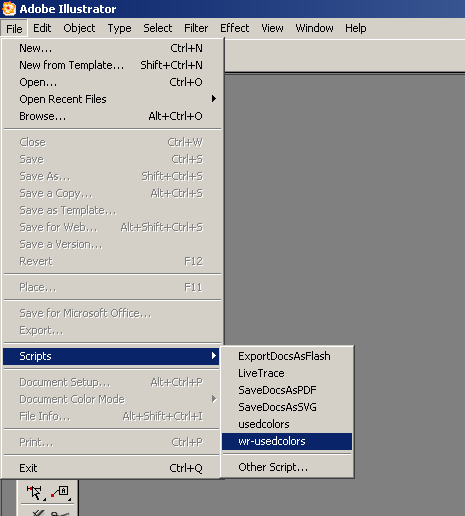Click the greyed-out Export... item
Screen dimensions: 465x516
112,330
